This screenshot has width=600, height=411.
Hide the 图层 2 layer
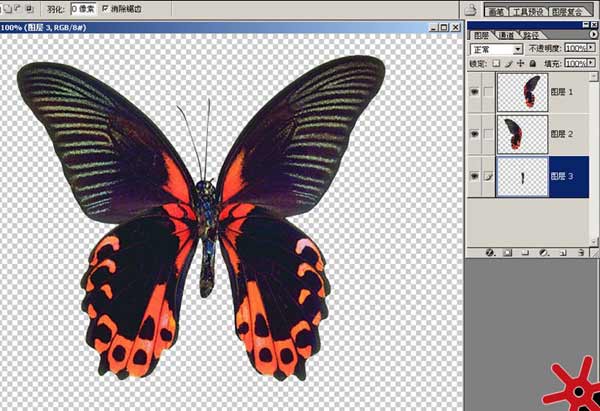coord(475,134)
